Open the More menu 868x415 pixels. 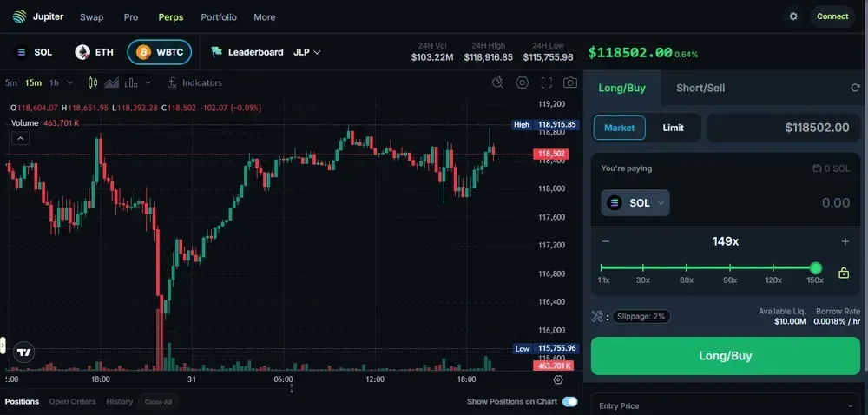pyautogui.click(x=265, y=17)
